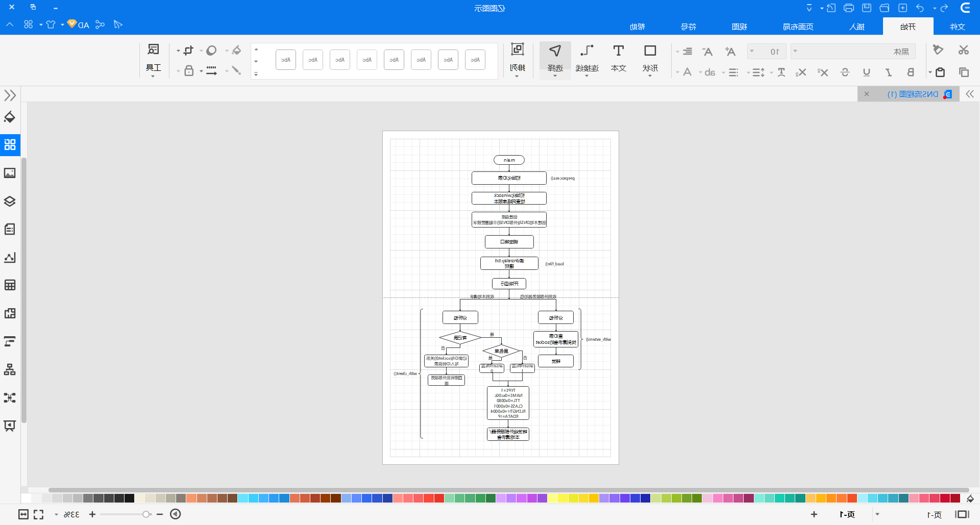Open the org-chart hierarchy icon in sidebar
980x525 pixels.
(x=10, y=369)
